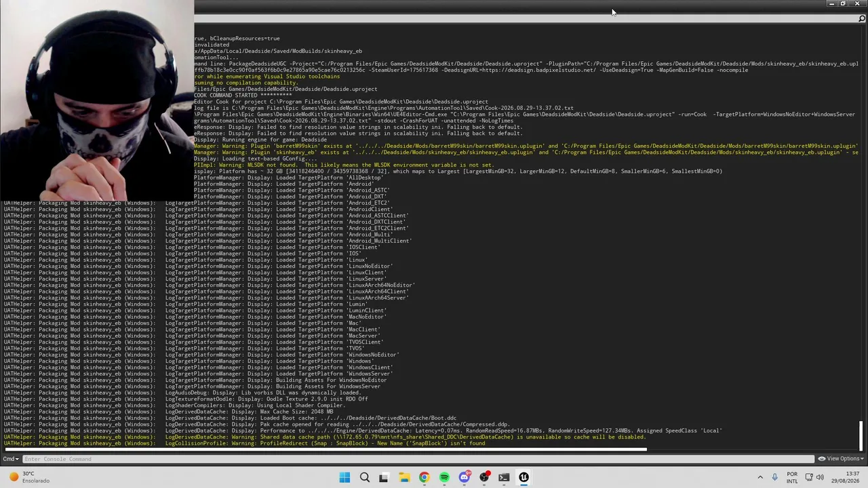Click the output log vertical scrollbar thumb
The image size is (868, 488).
coord(861,435)
